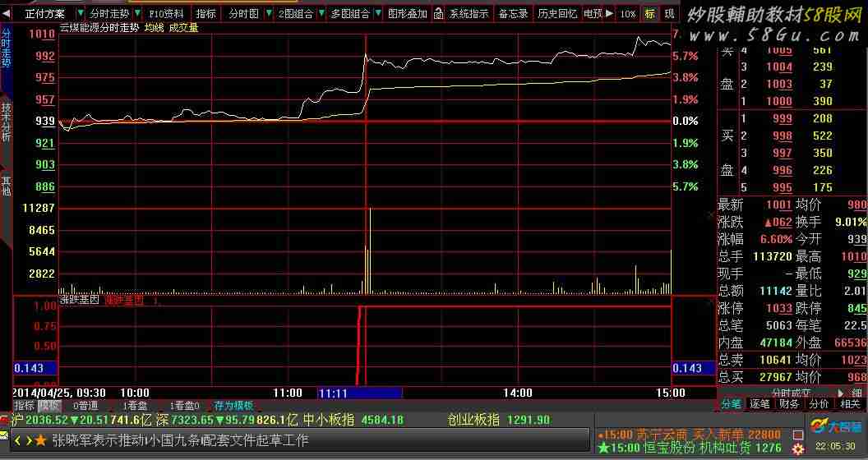Click next news arrow in ticker bar
The width and height of the screenshot is (868, 460).
(28, 440)
